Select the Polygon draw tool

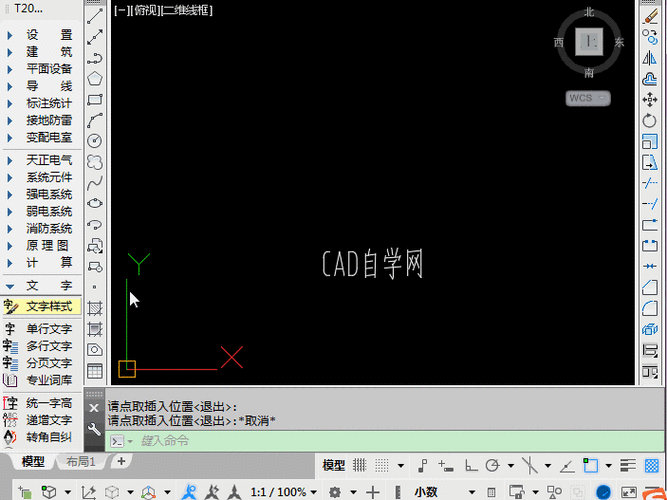tap(95, 79)
